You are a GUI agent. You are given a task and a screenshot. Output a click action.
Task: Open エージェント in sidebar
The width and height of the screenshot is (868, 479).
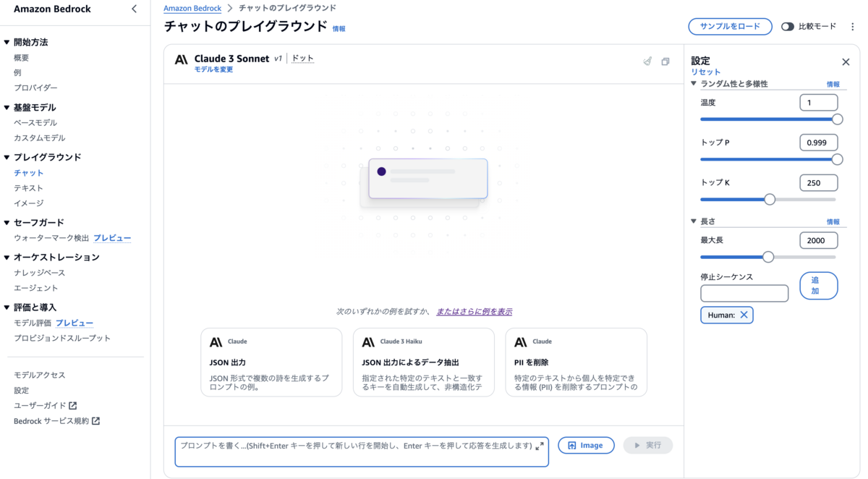click(x=36, y=288)
